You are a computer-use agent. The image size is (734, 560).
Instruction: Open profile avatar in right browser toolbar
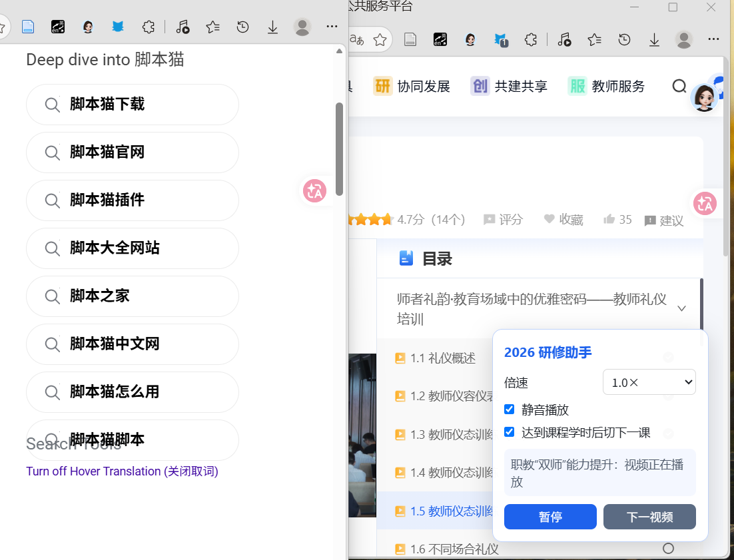[x=684, y=40]
